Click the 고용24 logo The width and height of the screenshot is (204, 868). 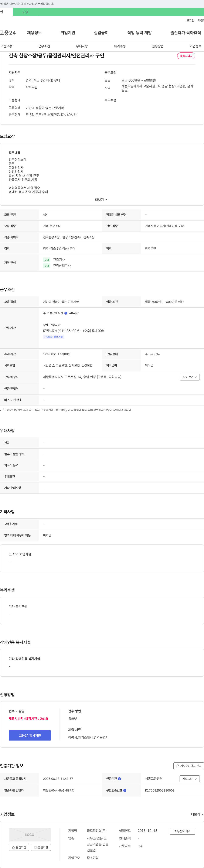8,33
